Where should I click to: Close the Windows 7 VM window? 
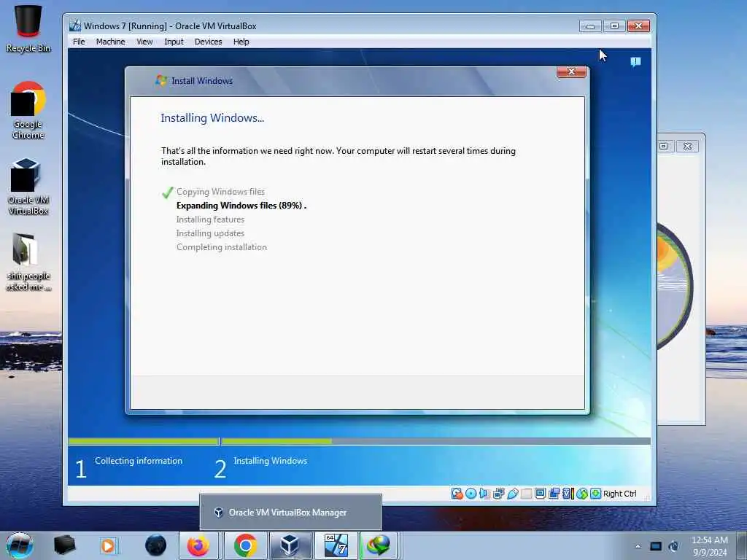pos(639,26)
